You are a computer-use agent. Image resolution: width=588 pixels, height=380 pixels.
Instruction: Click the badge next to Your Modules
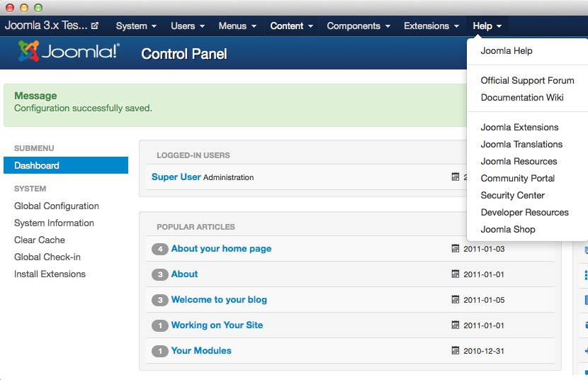pyautogui.click(x=160, y=351)
